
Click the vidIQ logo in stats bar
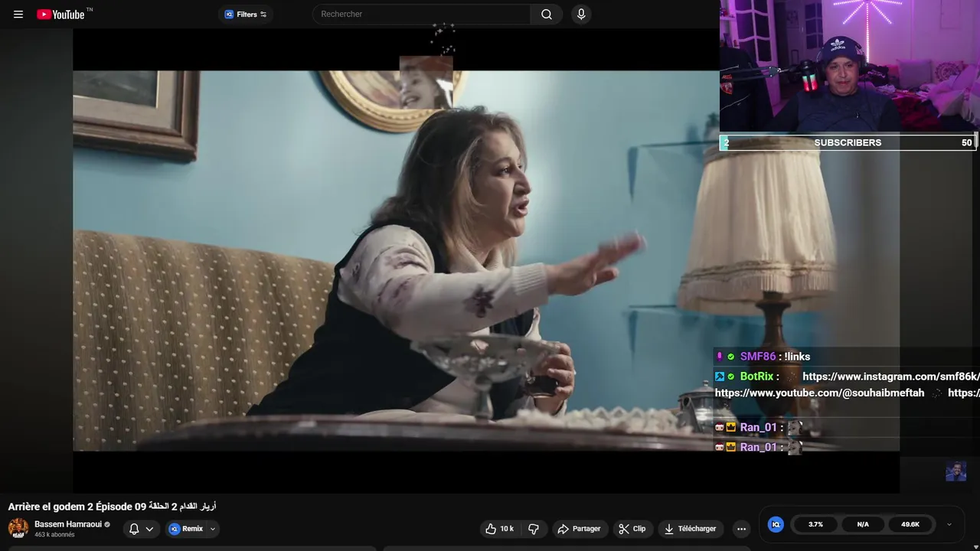tap(776, 524)
